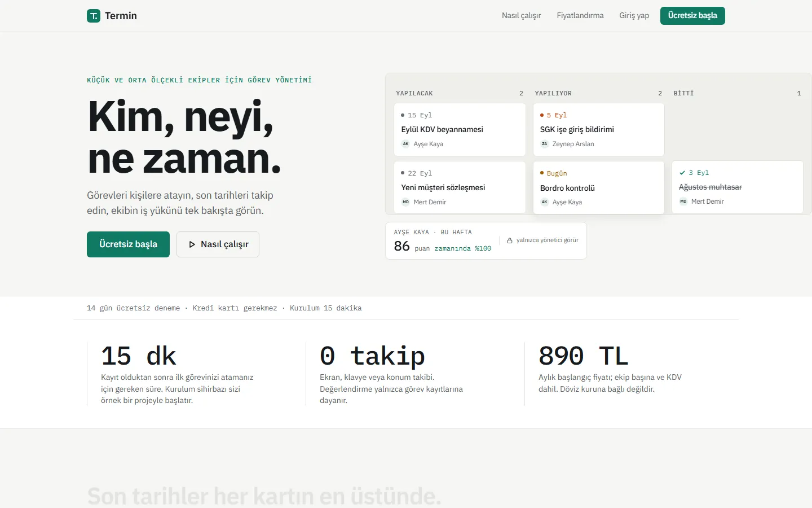Screen dimensions: 812x508
Task: Click the 15 dk statistic
Action: click(x=139, y=356)
